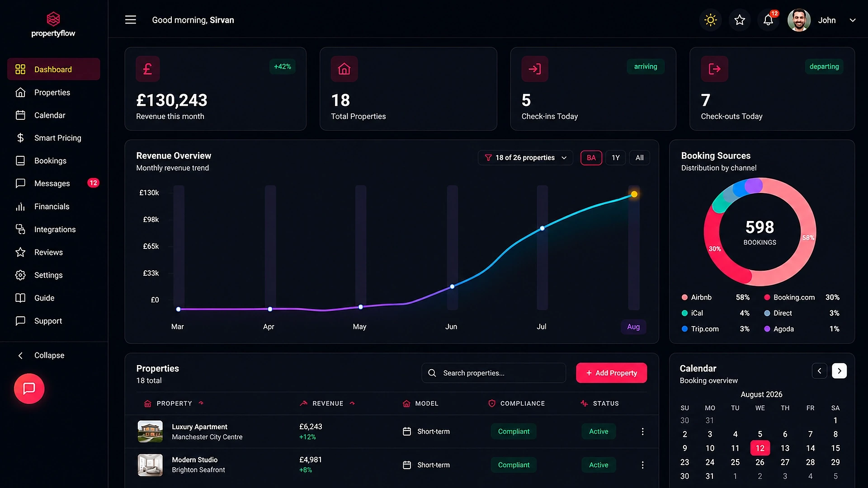Click the 598 bookings donut center
This screenshot has height=488, width=868.
point(760,232)
